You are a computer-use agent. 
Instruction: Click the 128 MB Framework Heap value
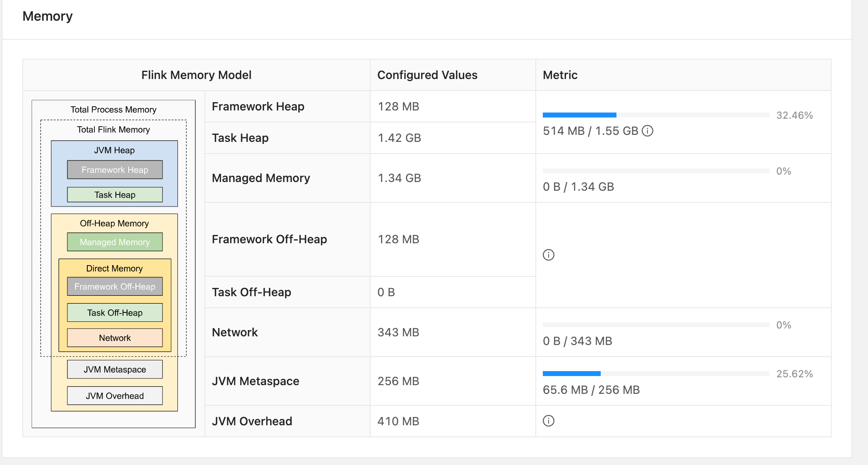click(x=398, y=106)
